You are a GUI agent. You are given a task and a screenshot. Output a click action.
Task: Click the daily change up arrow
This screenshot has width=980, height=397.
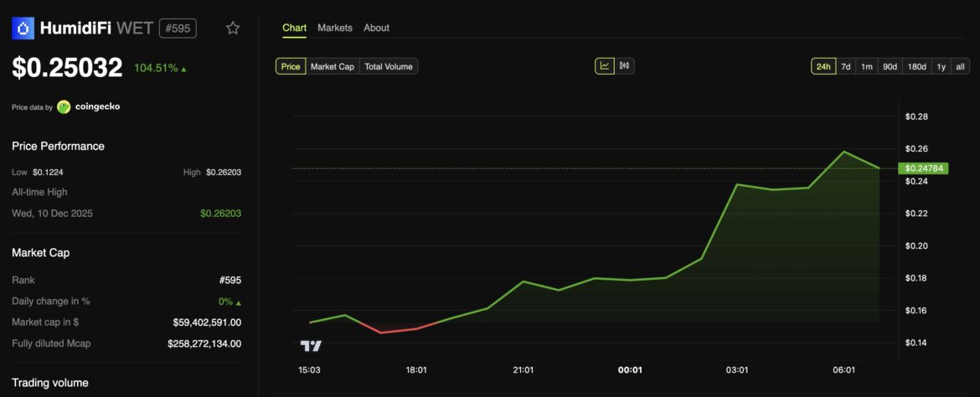tap(238, 302)
